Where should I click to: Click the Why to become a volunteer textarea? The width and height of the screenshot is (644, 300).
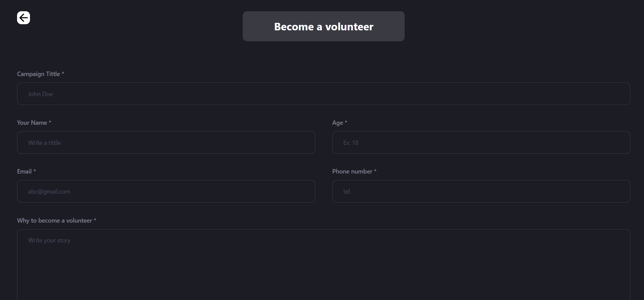(x=324, y=265)
